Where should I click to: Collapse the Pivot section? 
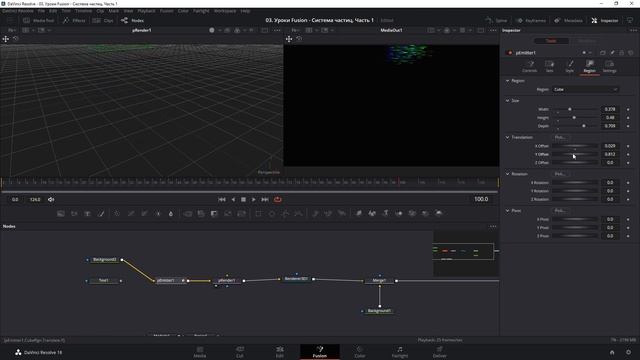coord(507,211)
